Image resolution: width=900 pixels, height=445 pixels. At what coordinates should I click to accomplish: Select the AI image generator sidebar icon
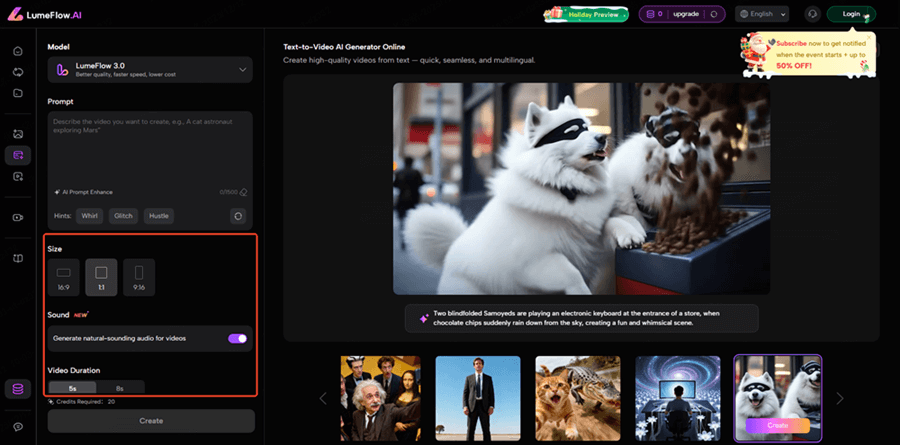click(18, 134)
